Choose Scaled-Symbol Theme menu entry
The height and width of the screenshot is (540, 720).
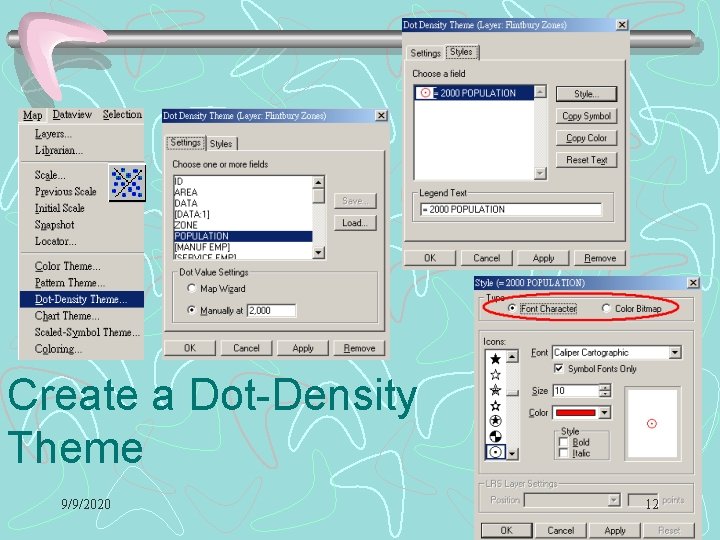[x=87, y=332]
